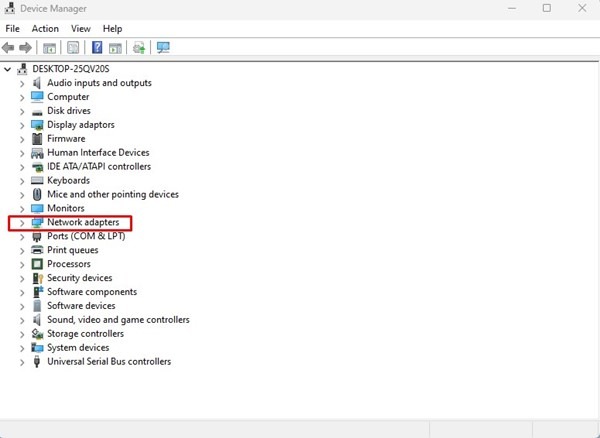Click the Update driver toolbar icon

[139, 47]
